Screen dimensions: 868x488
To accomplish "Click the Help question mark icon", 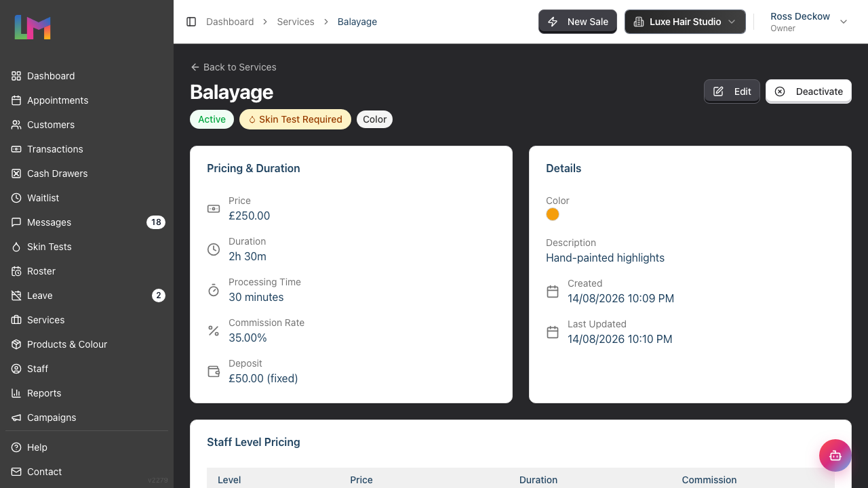I will pyautogui.click(x=16, y=447).
